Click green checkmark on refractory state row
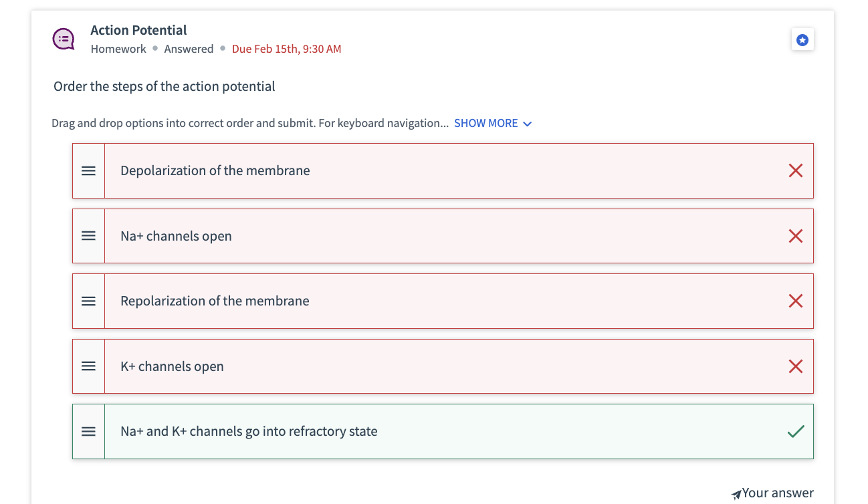 pyautogui.click(x=795, y=432)
